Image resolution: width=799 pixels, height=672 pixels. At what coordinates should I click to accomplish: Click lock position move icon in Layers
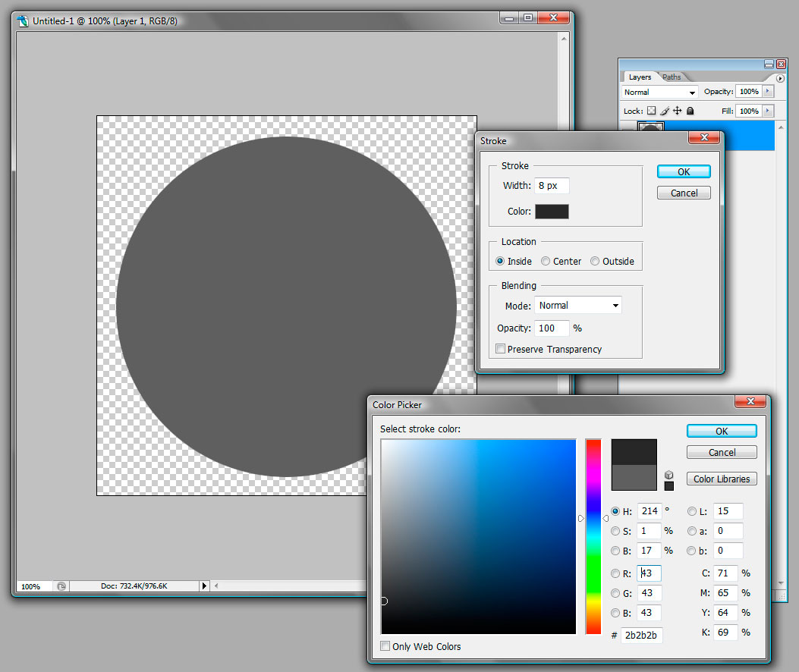[677, 111]
